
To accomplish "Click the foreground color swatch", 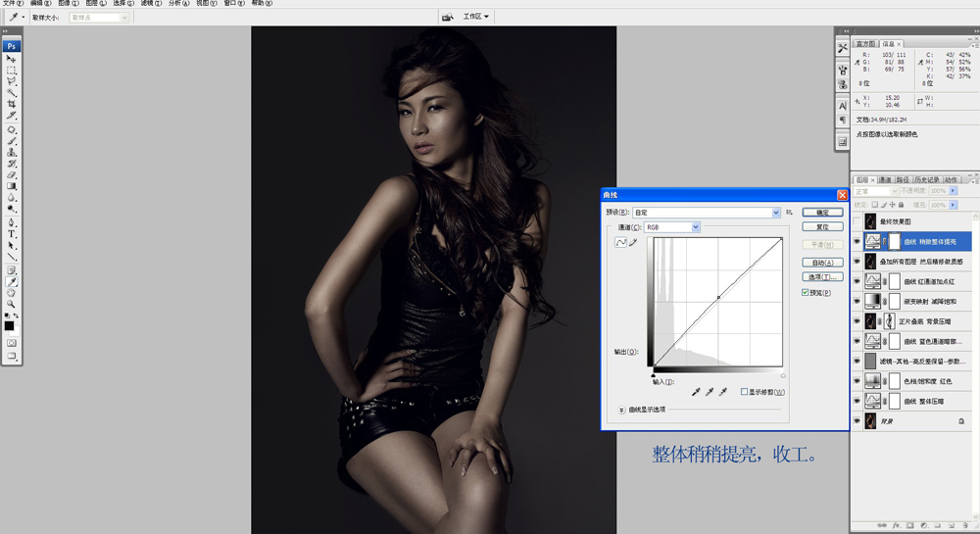I will point(9,325).
